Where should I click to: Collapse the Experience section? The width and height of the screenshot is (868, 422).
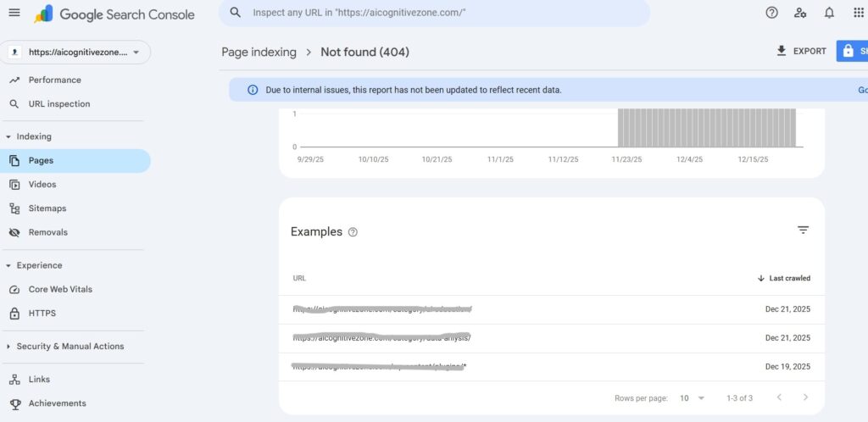[x=8, y=265]
